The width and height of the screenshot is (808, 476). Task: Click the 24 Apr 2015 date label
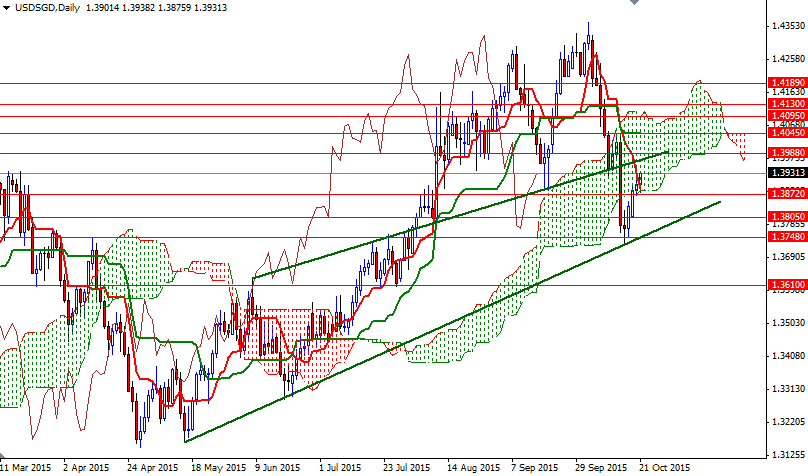point(151,467)
